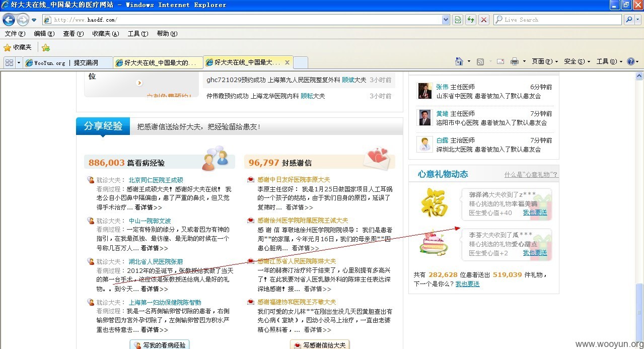This screenshot has height=349, width=644.
Task: Open the 文件(F) menu
Action: pyautogui.click(x=15, y=34)
